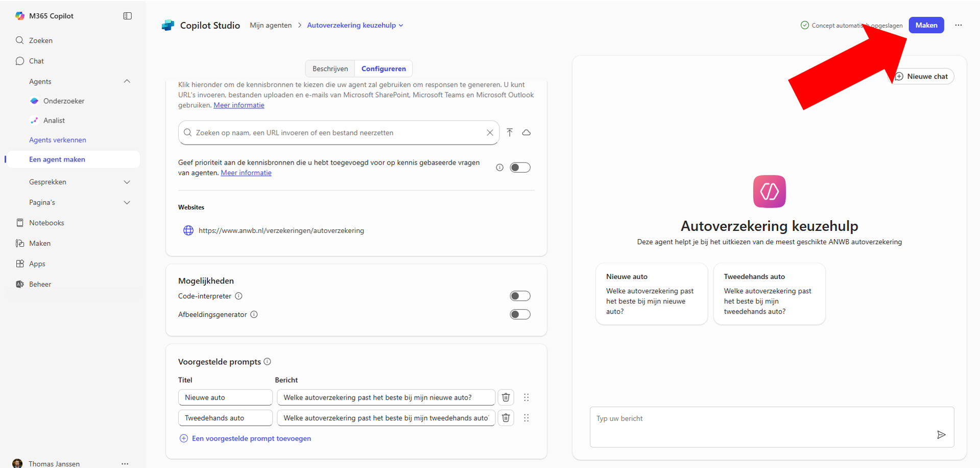This screenshot has width=980, height=468.
Task: Expand the Gesprekken section
Action: [x=127, y=182]
